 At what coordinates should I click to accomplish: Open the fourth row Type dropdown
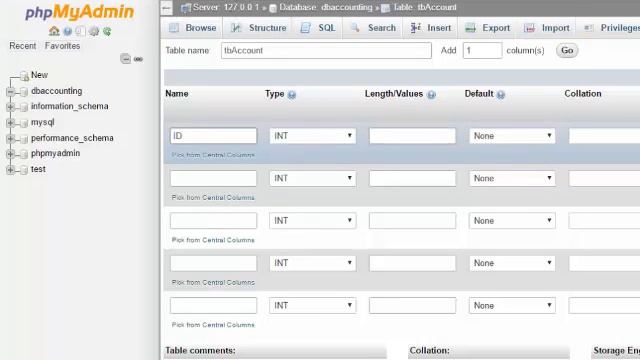(x=313, y=263)
